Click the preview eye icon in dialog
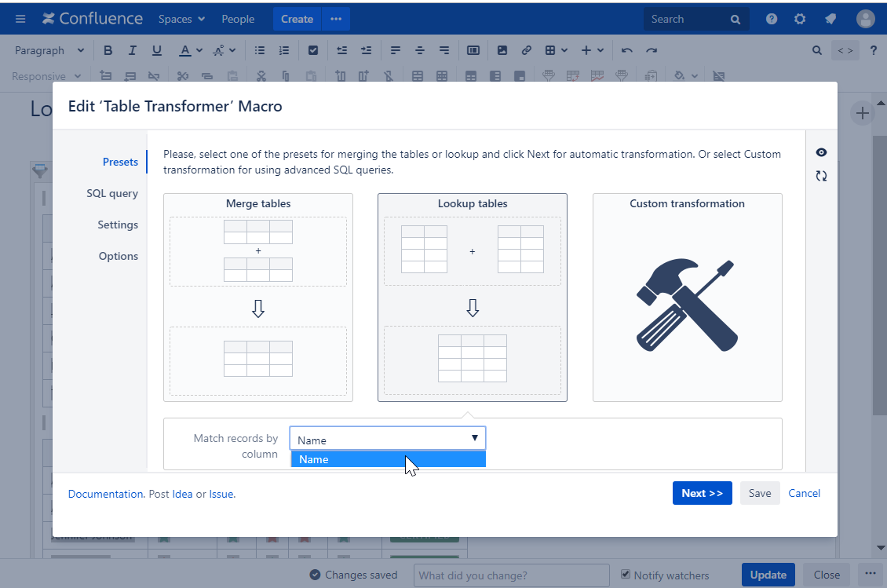Screen dimensions: 887x588 coord(821,152)
